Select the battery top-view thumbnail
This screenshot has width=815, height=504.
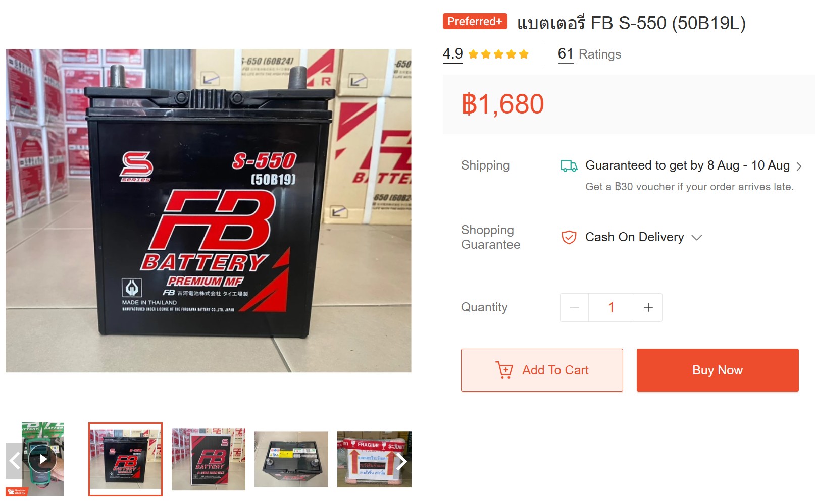coord(291,459)
